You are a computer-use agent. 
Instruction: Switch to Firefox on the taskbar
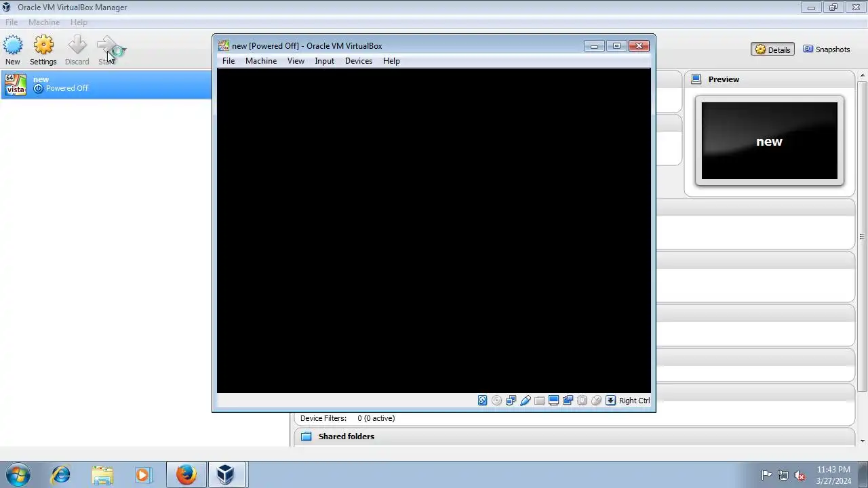[x=186, y=474]
